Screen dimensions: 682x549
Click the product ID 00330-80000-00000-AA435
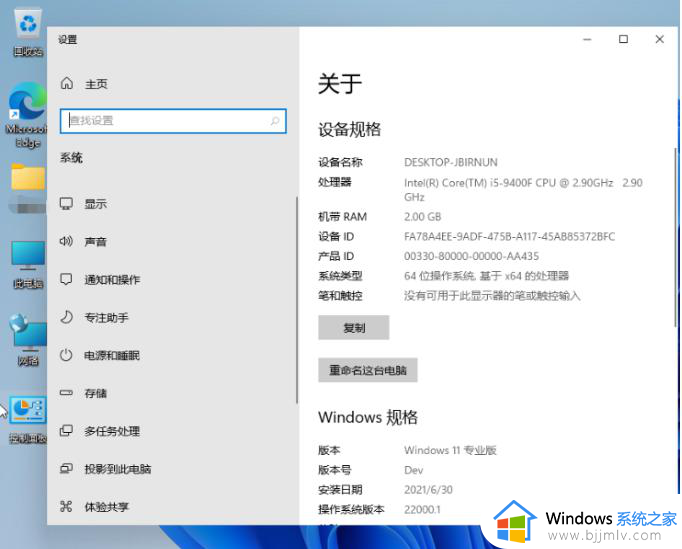pyautogui.click(x=471, y=256)
